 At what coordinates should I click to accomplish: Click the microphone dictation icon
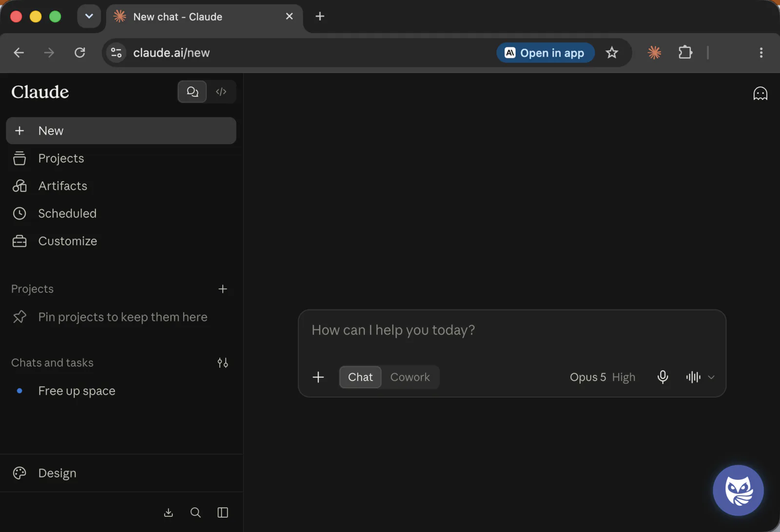[x=663, y=377]
